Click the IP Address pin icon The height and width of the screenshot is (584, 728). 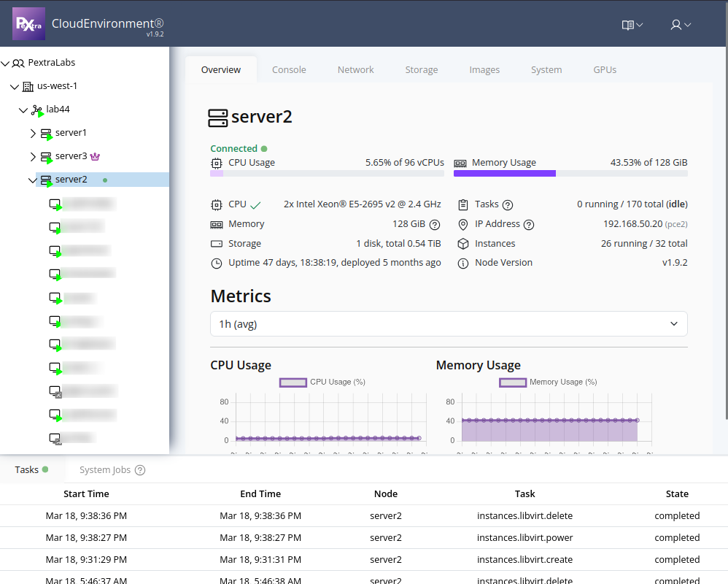463,225
